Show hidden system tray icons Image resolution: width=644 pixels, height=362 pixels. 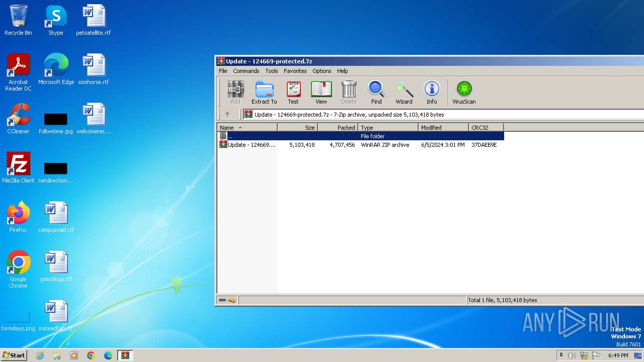pyautogui.click(x=561, y=355)
